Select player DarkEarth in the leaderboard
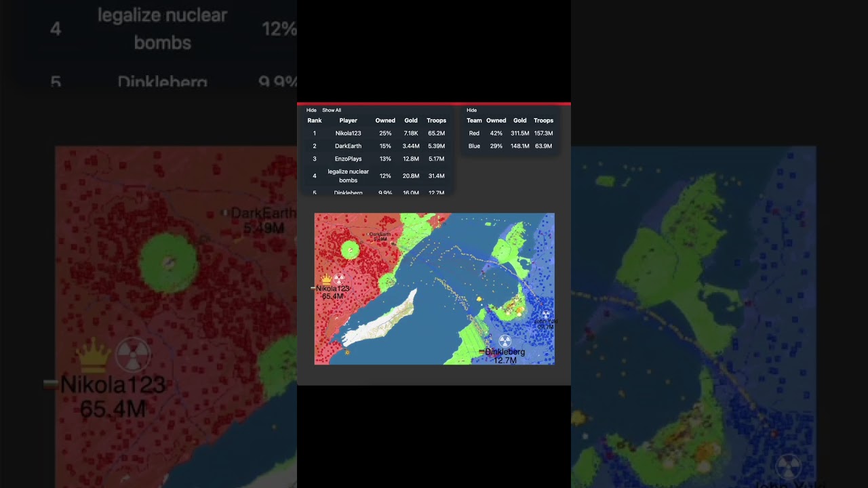Viewport: 868px width, 488px height. pos(348,146)
